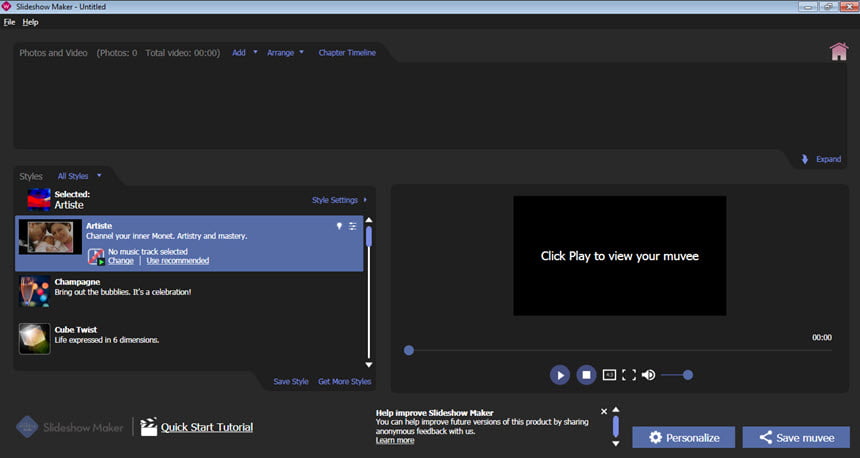Image resolution: width=860 pixels, height=458 pixels.
Task: Click the Slideshow Maker app icon in title bar
Action: coord(7,7)
